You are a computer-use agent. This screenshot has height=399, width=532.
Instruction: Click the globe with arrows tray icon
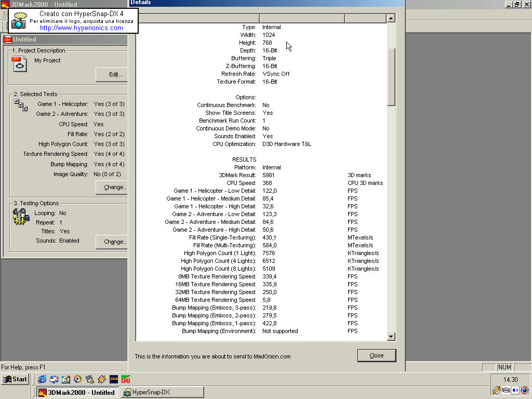(x=525, y=390)
